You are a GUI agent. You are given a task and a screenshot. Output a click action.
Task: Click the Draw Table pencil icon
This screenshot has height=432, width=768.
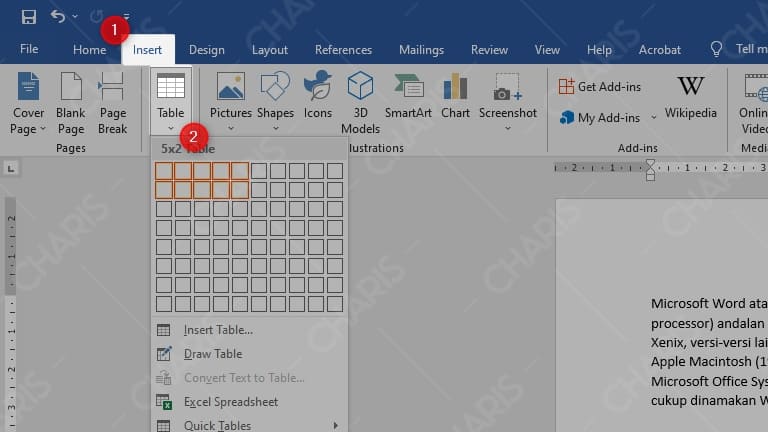(x=164, y=354)
